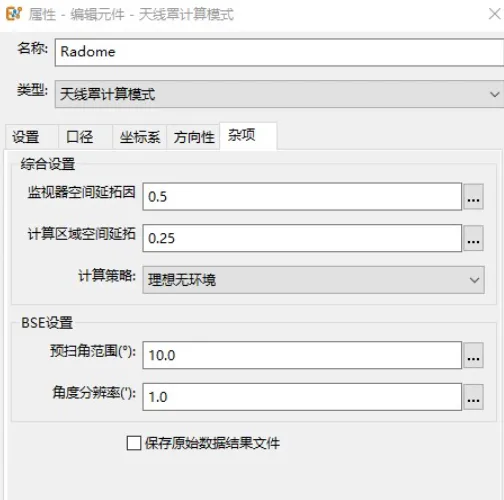Click the 角度分辨率 field with 1.0
The image size is (504, 500).
302,397
